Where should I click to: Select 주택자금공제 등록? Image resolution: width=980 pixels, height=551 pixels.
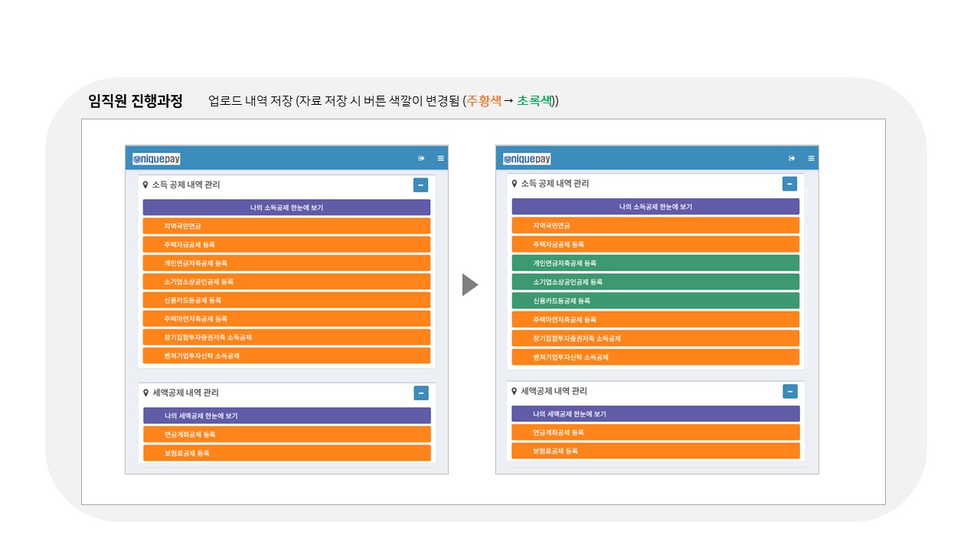(286, 244)
